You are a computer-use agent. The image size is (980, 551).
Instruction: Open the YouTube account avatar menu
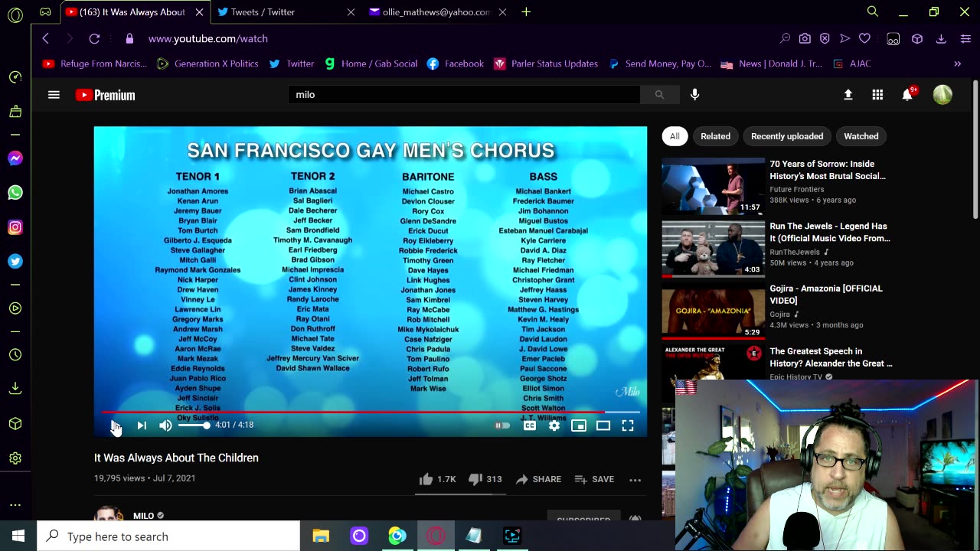(942, 94)
